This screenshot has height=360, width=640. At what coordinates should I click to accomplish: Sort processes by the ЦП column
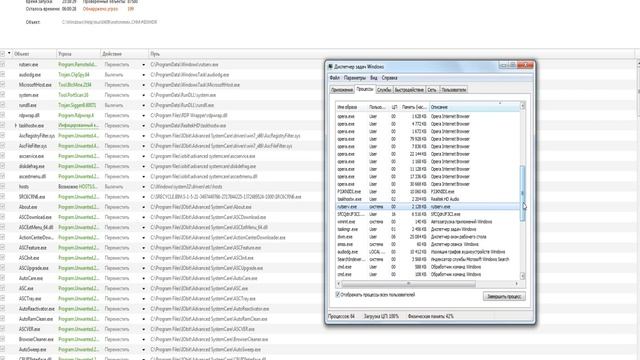coord(394,107)
